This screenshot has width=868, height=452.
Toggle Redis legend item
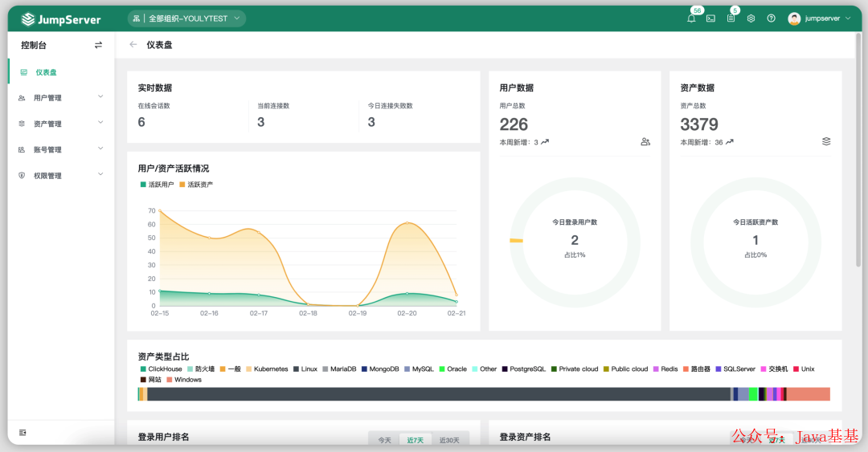665,369
